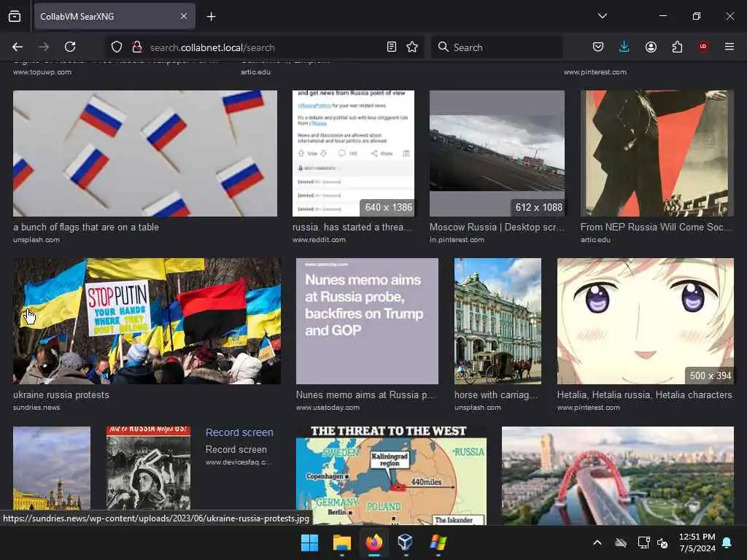Open the Firefox account icon
747x560 pixels.
[651, 47]
